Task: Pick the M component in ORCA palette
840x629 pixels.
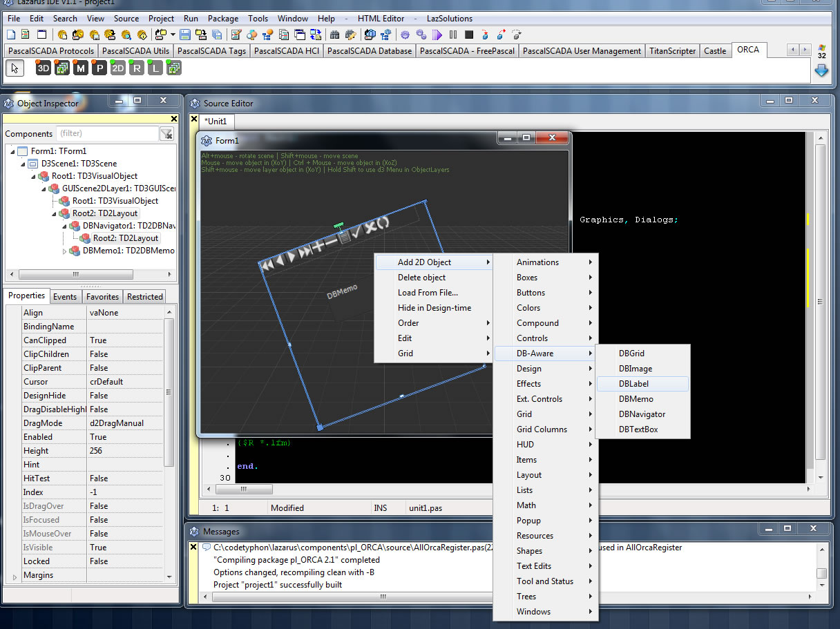Action: (x=81, y=68)
